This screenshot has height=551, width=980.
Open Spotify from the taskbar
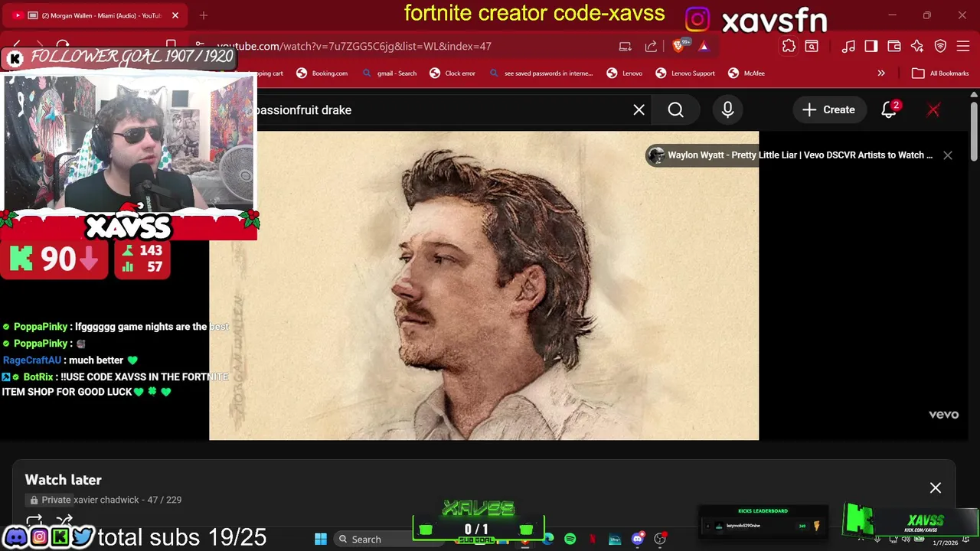[x=570, y=540]
